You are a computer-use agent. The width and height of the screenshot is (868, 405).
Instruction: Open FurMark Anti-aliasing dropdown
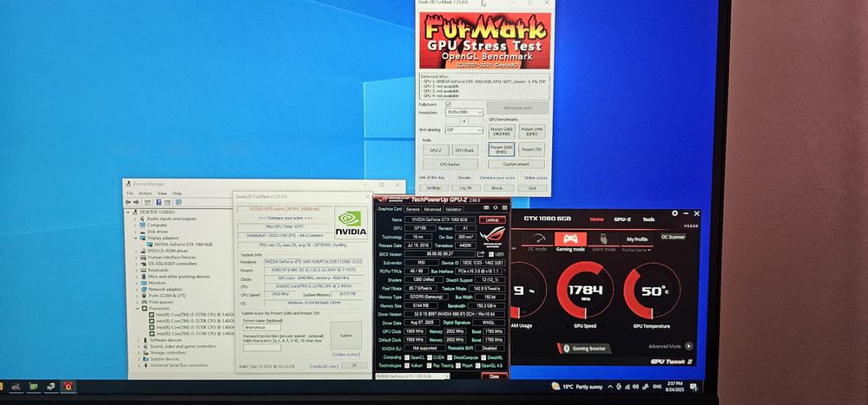[464, 130]
